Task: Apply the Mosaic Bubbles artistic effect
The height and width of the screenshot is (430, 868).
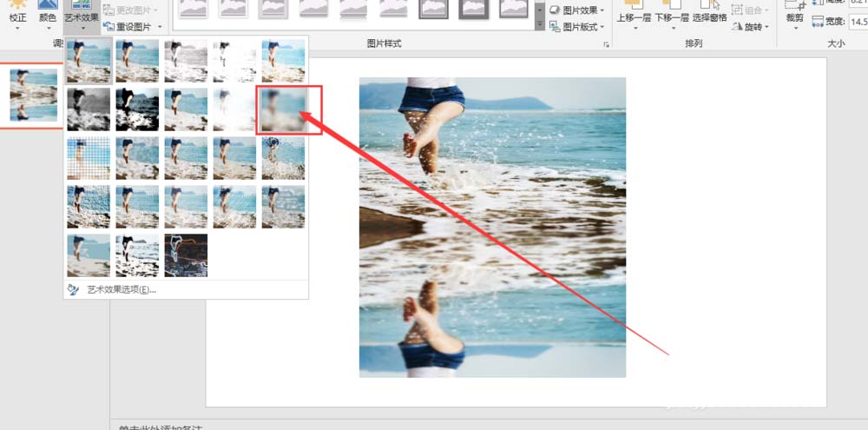Action: coord(234,158)
